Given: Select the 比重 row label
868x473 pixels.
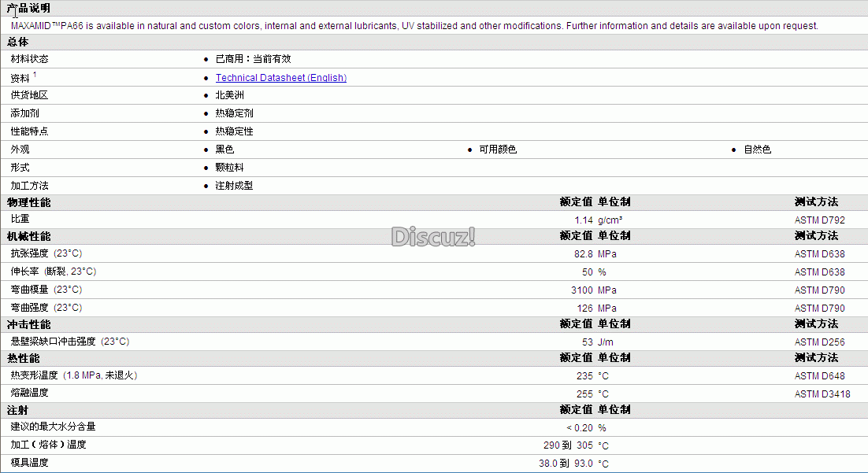Looking at the screenshot, I should click(20, 219).
